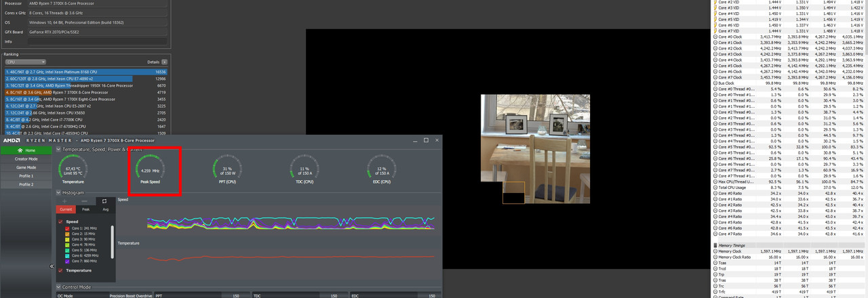Click the histogram legend scrollbar
This screenshot has width=868, height=298.
pos(113,241)
